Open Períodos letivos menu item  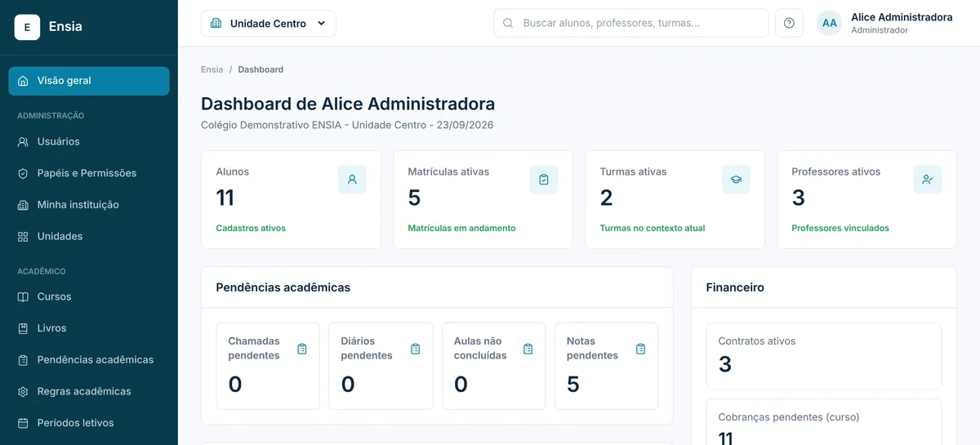point(89,423)
